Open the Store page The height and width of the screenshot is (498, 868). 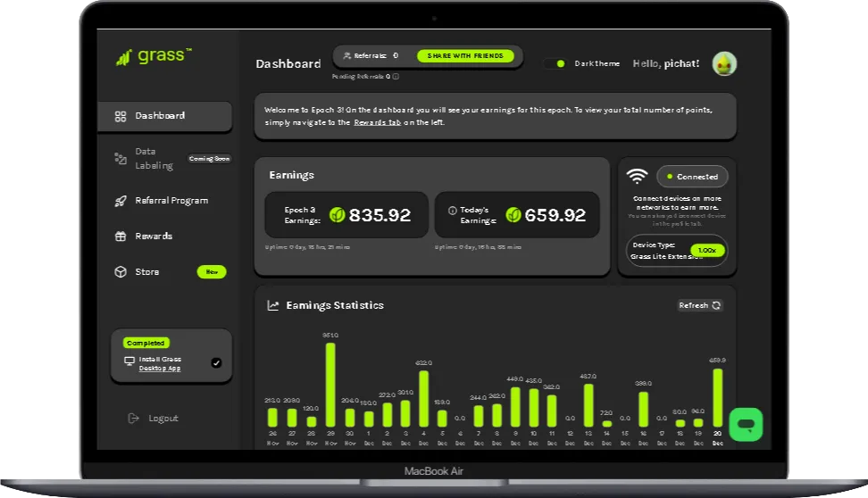point(147,271)
